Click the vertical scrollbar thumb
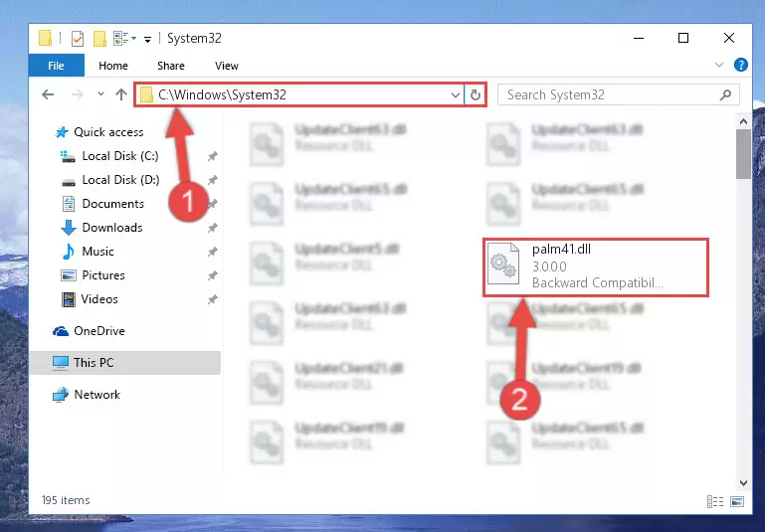765x532 pixels. point(743,154)
